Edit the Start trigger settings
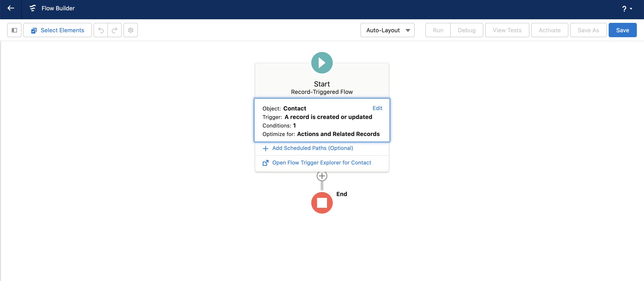The height and width of the screenshot is (281, 644). (x=377, y=108)
